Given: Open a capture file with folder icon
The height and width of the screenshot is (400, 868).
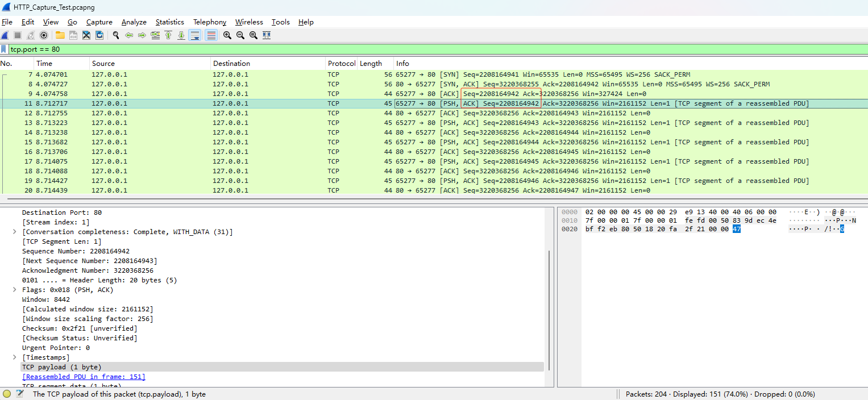Looking at the screenshot, I should 60,35.
